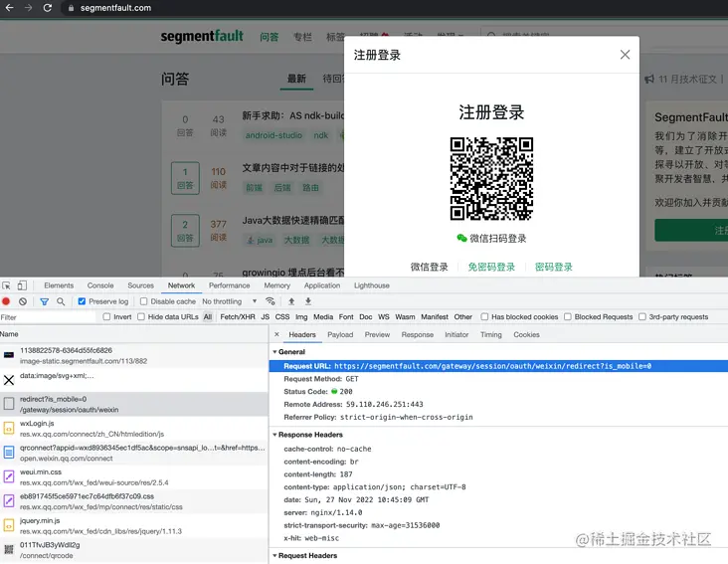Image resolution: width=728 pixels, height=564 pixels.
Task: Open network search magnifier icon
Action: tap(61, 301)
